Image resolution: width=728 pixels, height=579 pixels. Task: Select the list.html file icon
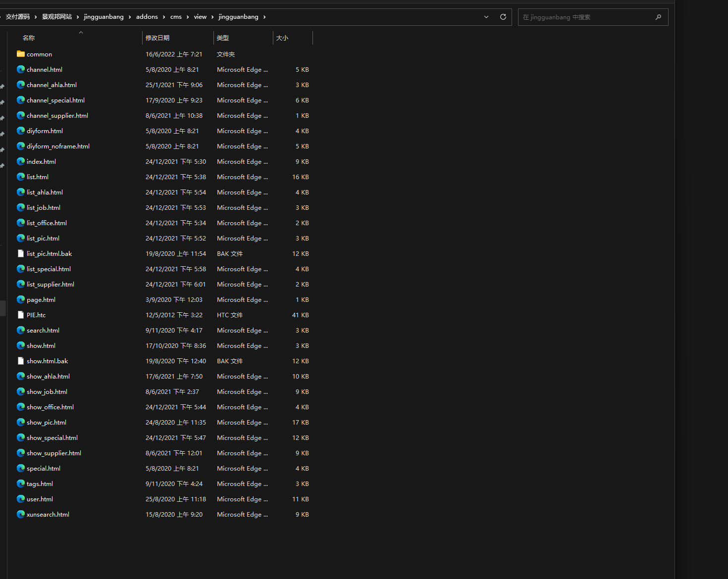coord(21,177)
